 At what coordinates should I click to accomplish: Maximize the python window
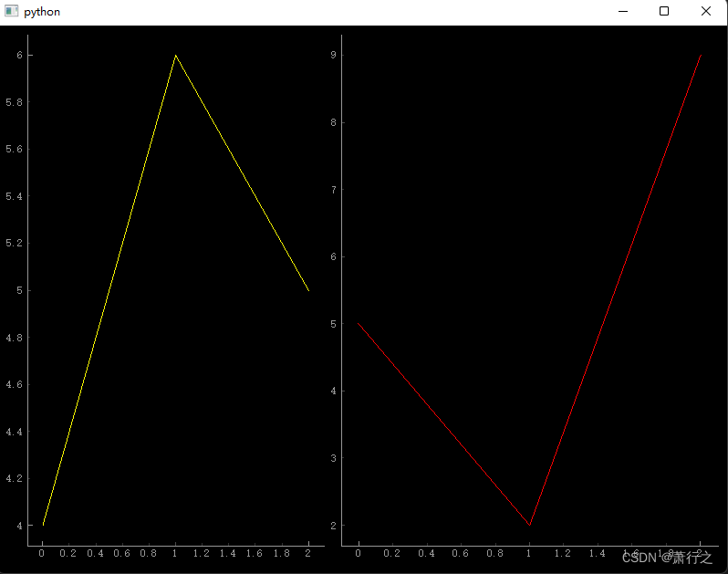[664, 11]
